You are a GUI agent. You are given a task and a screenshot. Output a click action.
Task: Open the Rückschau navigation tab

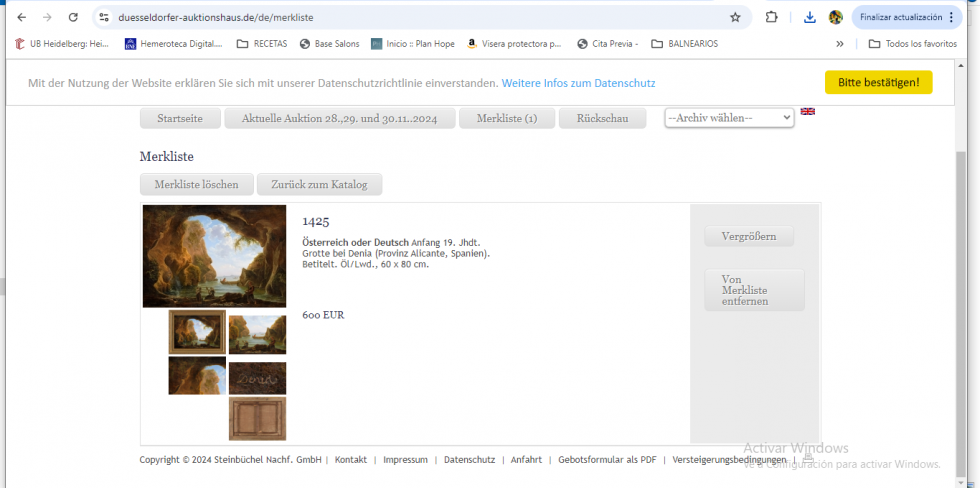tap(602, 118)
